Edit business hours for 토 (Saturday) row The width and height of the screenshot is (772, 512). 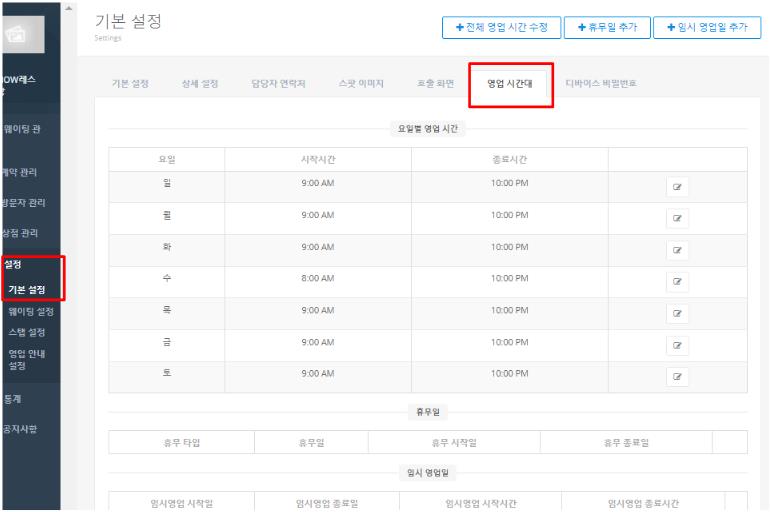(x=677, y=377)
